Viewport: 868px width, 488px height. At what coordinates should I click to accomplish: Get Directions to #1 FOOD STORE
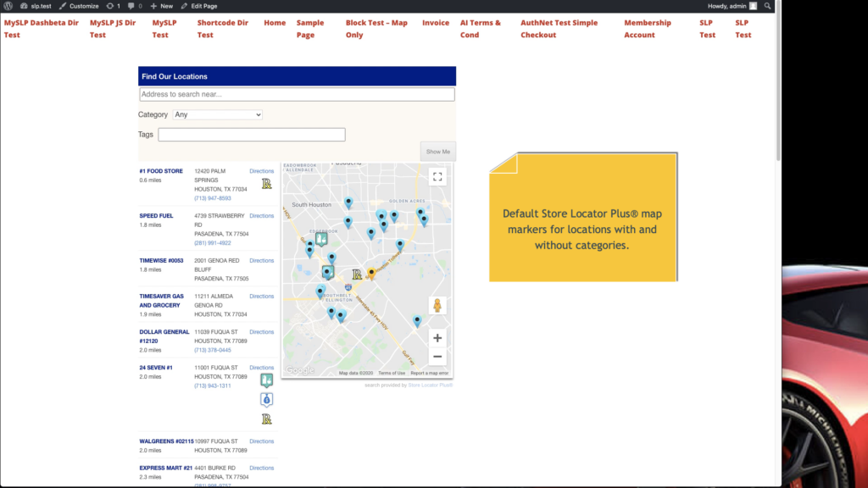[261, 171]
